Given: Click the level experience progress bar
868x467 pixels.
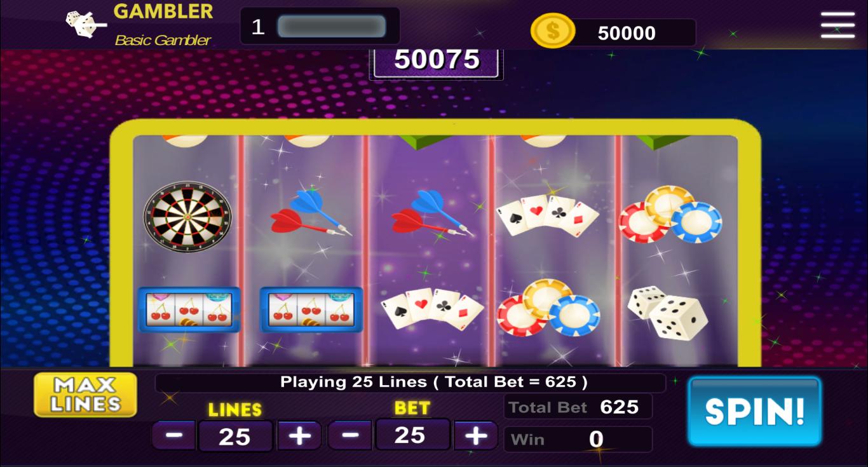Looking at the screenshot, I should coord(332,27).
